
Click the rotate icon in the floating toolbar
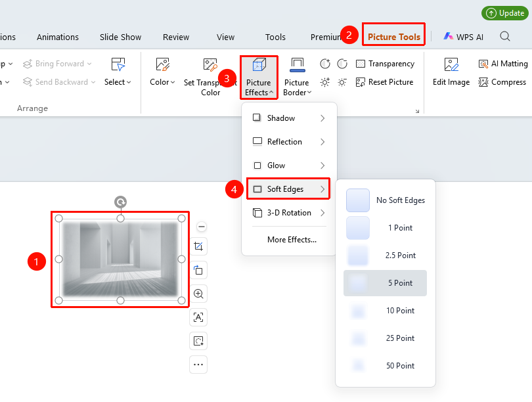point(198,270)
